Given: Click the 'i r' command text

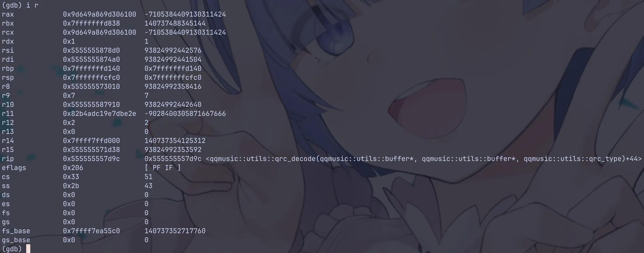Looking at the screenshot, I should click(32, 5).
